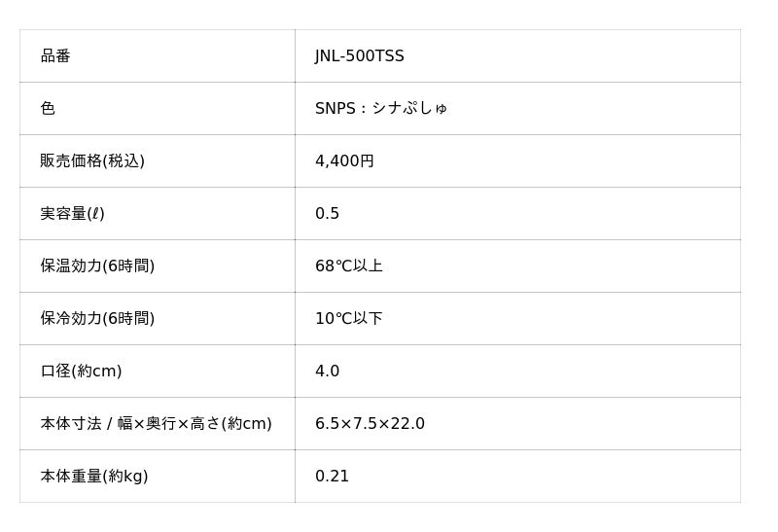Click the シナぷしゅ color name

pyautogui.click(x=409, y=109)
